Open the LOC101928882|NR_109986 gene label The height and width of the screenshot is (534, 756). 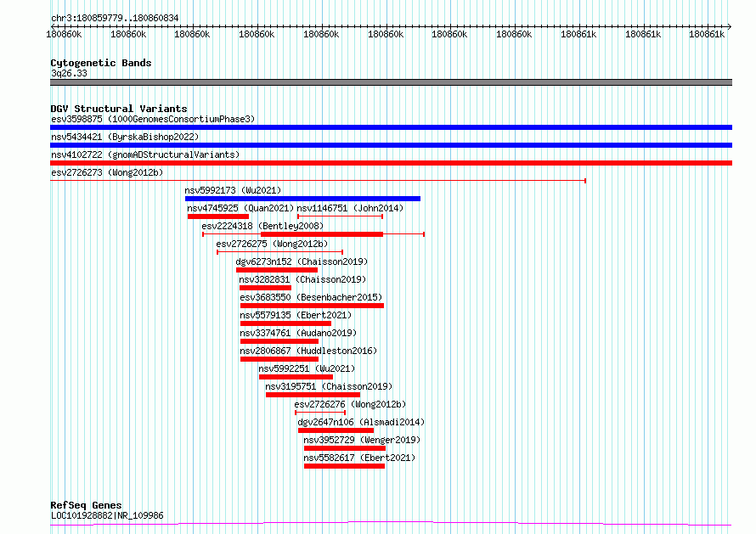tap(107, 515)
